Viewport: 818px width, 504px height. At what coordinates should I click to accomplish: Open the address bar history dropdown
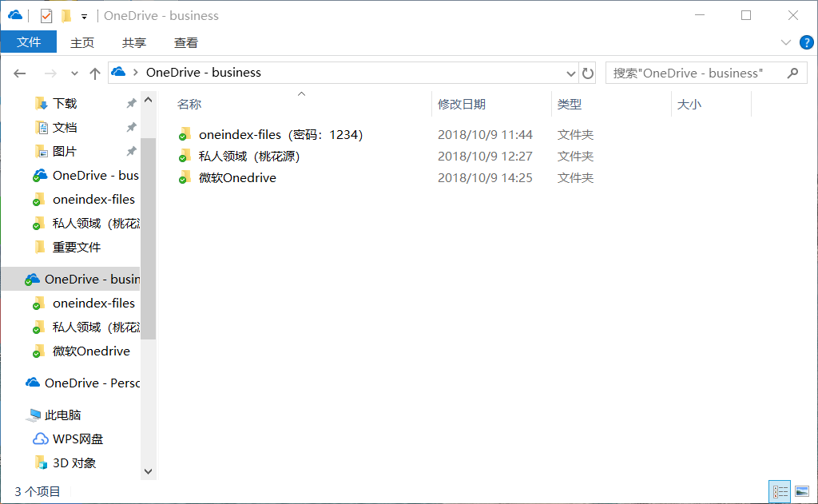pos(570,73)
